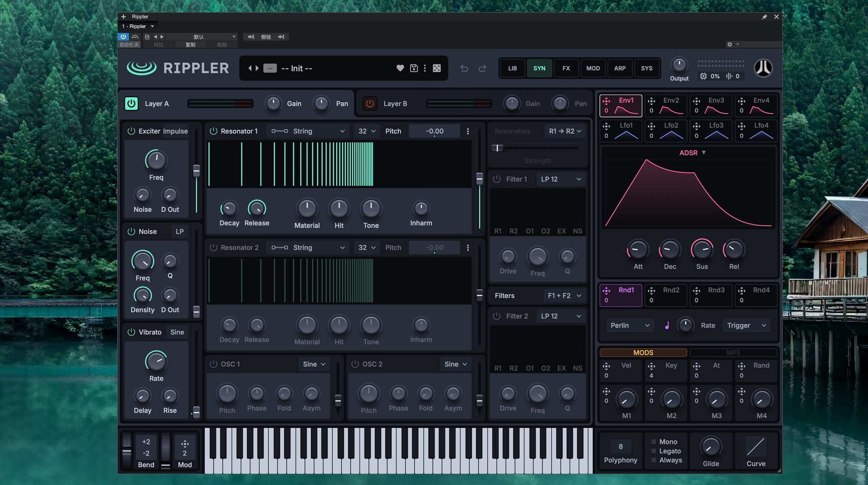868x485 pixels.
Task: Open the preset options three-dot menu
Action: tap(425, 68)
